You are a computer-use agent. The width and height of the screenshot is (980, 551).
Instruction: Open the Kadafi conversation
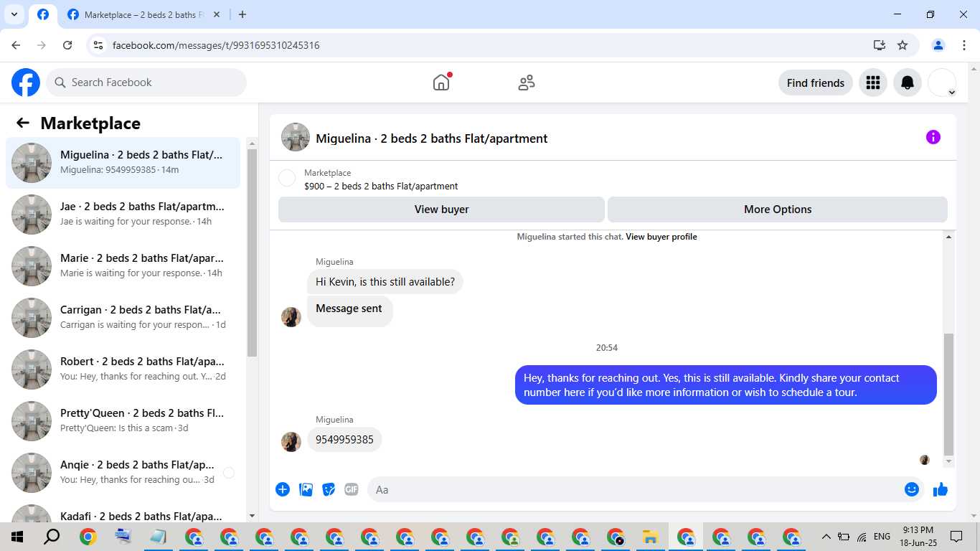123,512
